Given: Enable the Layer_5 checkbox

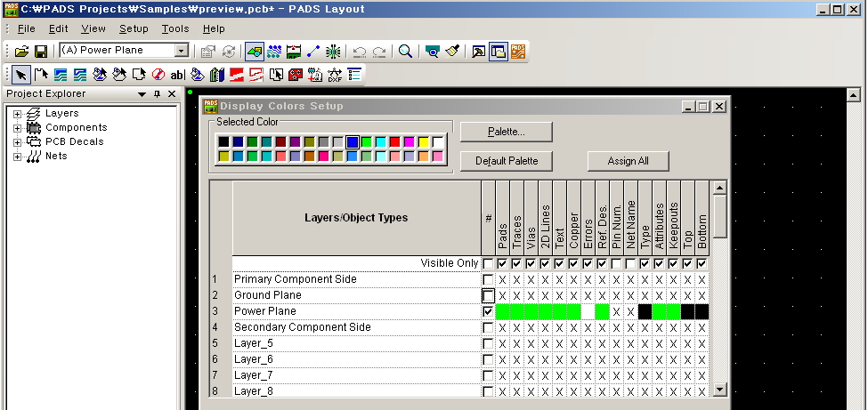Looking at the screenshot, I should [x=488, y=343].
